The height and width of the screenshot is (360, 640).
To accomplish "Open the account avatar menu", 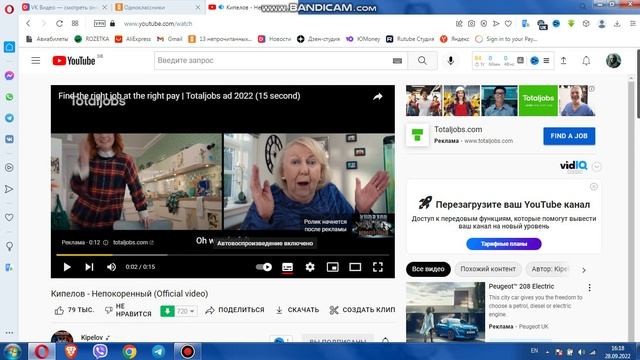I will [x=613, y=61].
